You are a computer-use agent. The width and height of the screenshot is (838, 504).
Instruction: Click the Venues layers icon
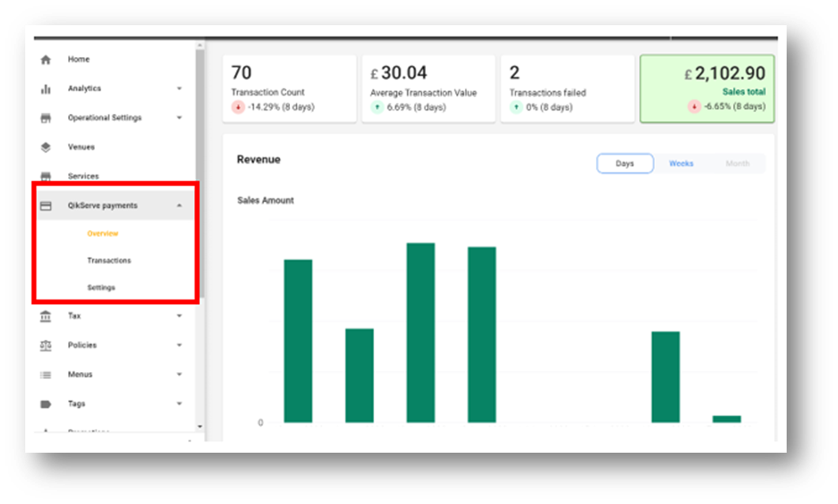coord(46,148)
